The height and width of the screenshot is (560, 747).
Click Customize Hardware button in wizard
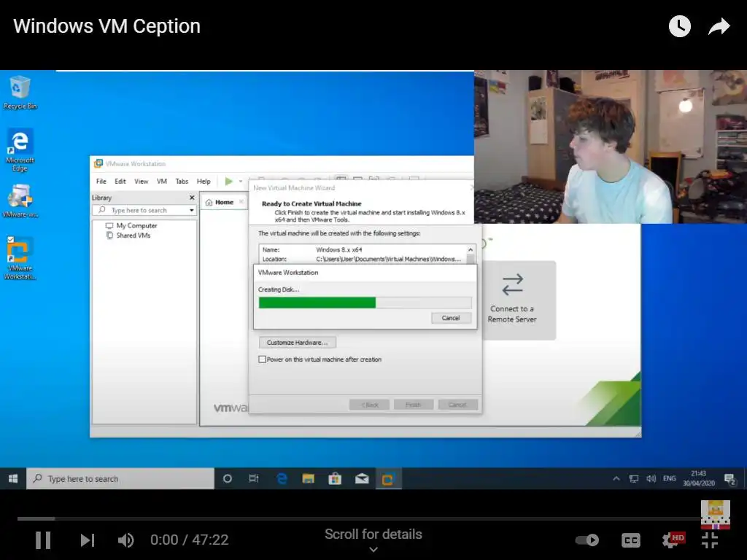click(298, 343)
